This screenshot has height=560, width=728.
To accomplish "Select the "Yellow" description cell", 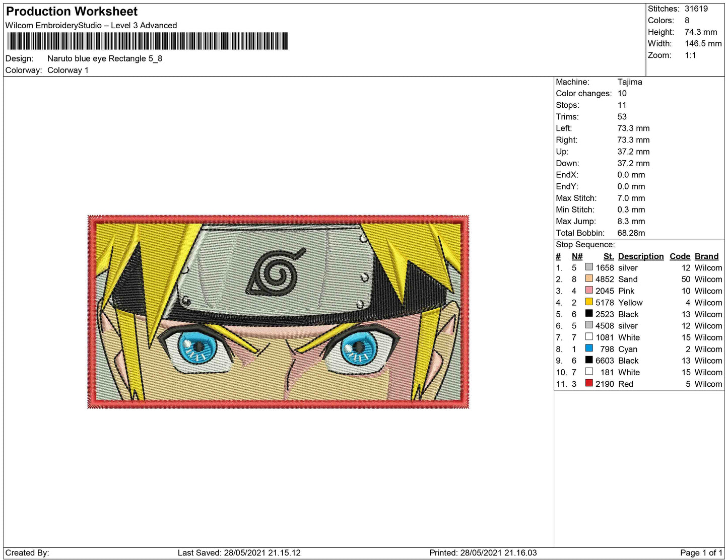I will pos(630,302).
